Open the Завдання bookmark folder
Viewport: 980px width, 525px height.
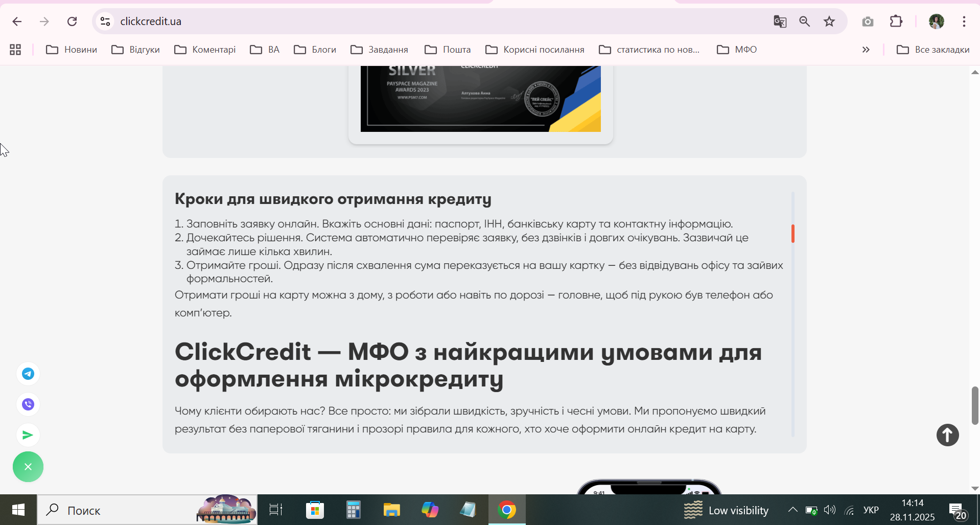380,50
